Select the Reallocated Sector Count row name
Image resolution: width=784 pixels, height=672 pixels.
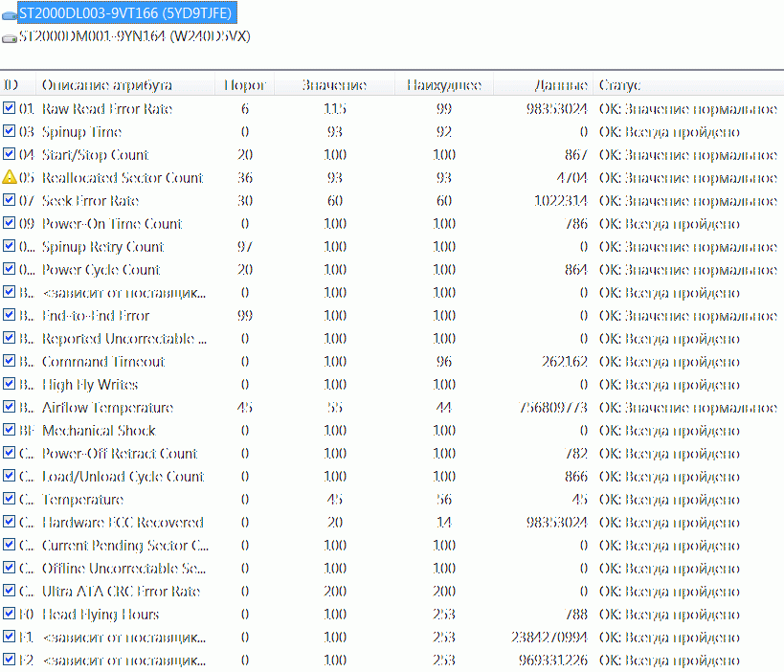(123, 177)
